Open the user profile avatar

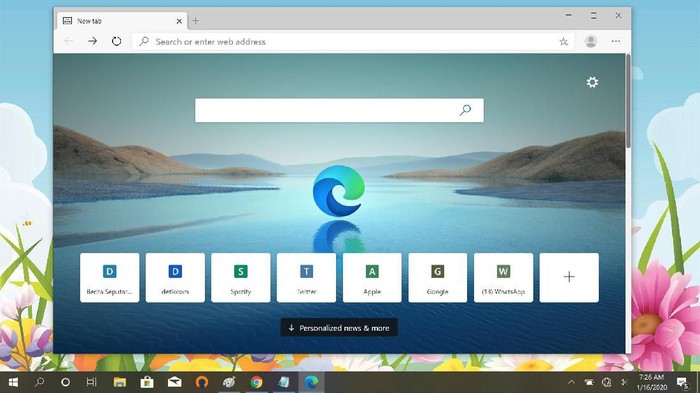[x=591, y=41]
